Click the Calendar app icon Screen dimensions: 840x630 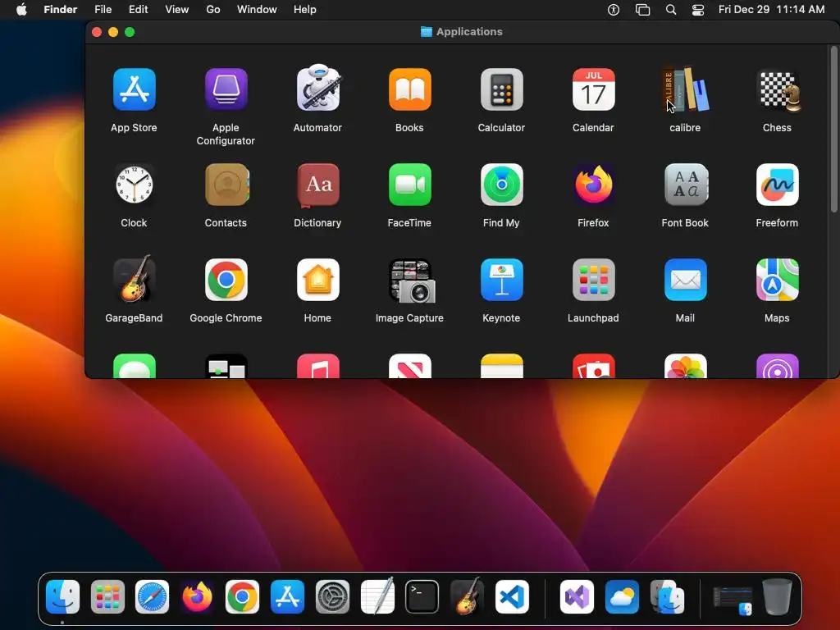click(593, 89)
